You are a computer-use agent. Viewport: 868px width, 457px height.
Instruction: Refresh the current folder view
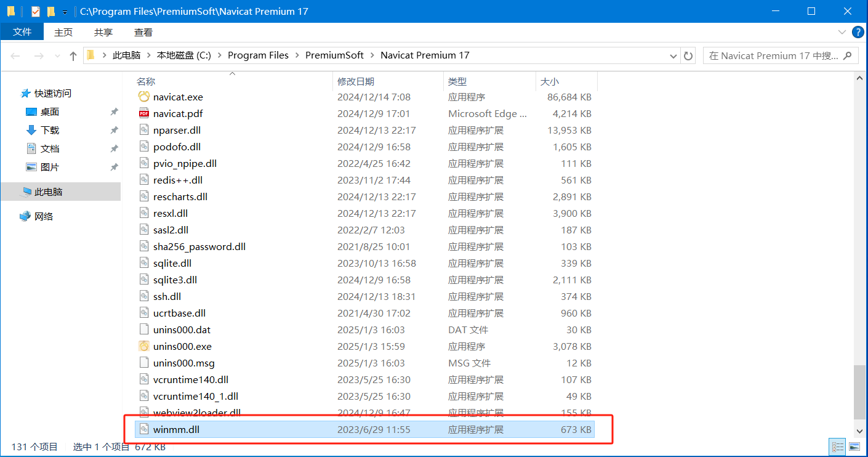[688, 55]
